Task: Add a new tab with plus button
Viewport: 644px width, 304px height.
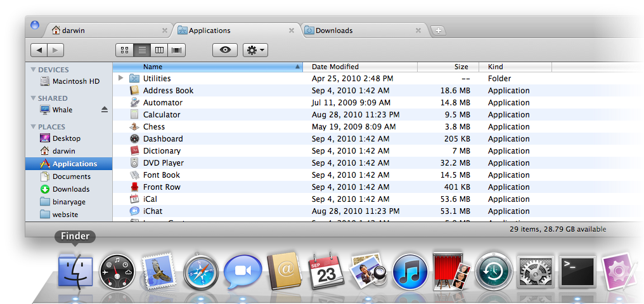Action: pyautogui.click(x=439, y=30)
